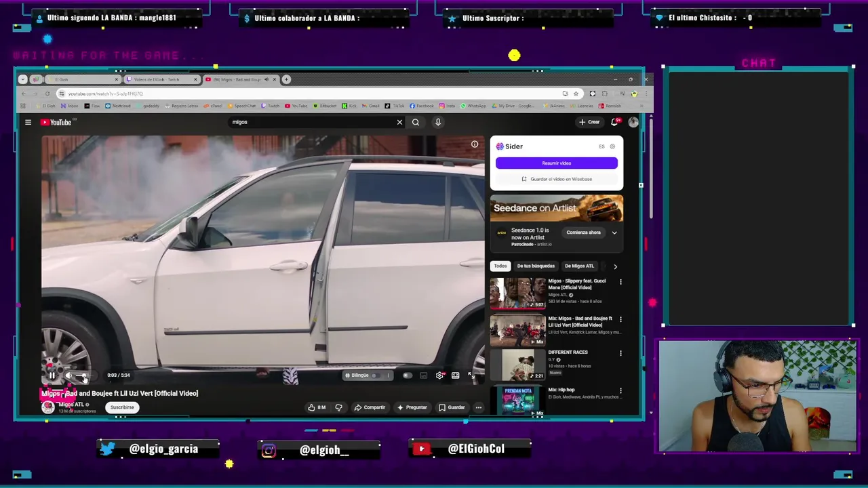Pause the video playback
Image resolution: width=868 pixels, height=488 pixels.
(52, 375)
